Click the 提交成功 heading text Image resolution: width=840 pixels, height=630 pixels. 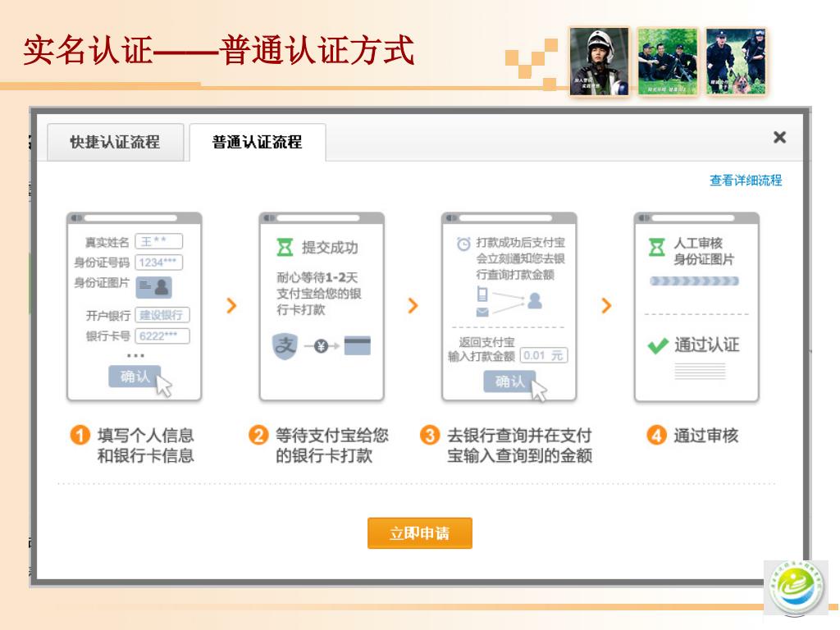click(x=330, y=248)
